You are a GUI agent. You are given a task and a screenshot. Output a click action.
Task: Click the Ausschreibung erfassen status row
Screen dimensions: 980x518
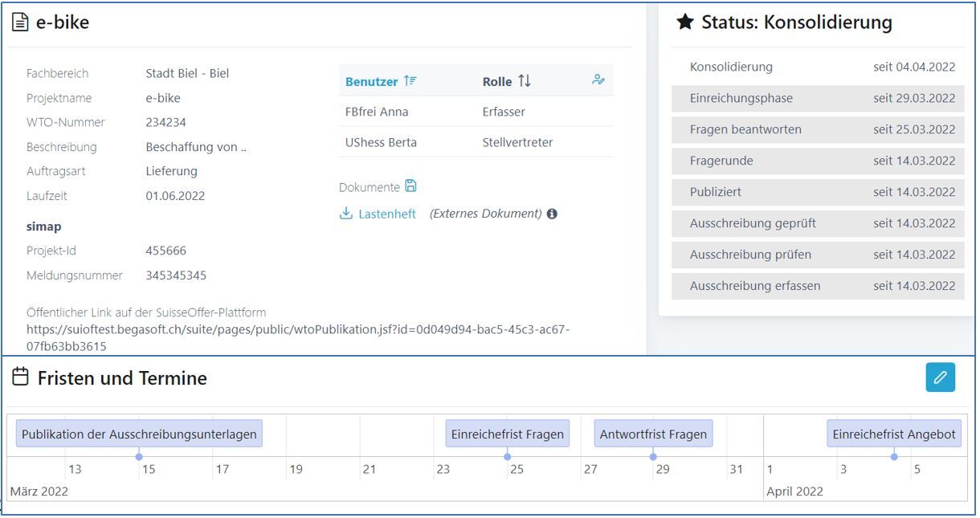point(818,286)
